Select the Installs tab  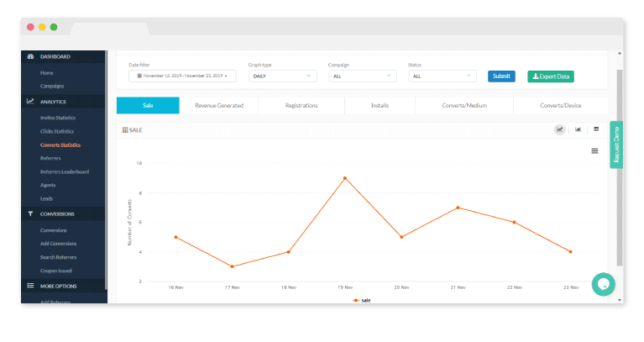tap(380, 105)
